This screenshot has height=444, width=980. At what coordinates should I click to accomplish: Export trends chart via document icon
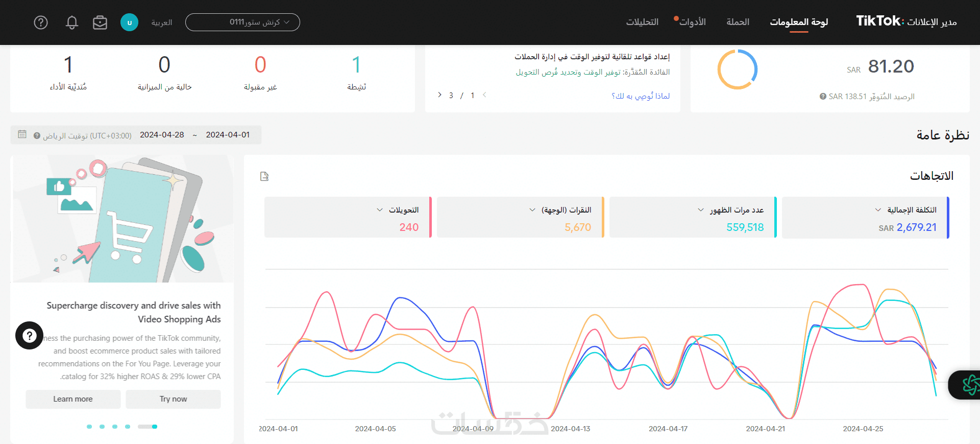click(264, 176)
